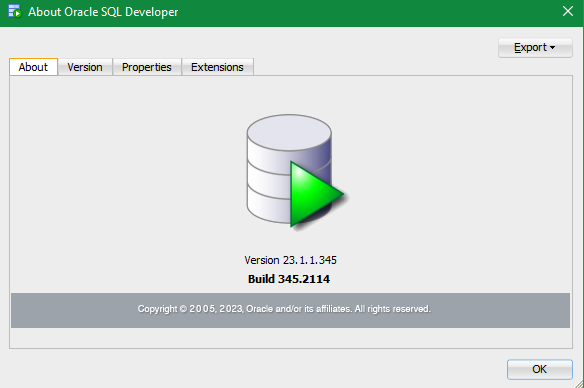Confirm the dialog with OK
The height and width of the screenshot is (388, 584).
pos(539,369)
